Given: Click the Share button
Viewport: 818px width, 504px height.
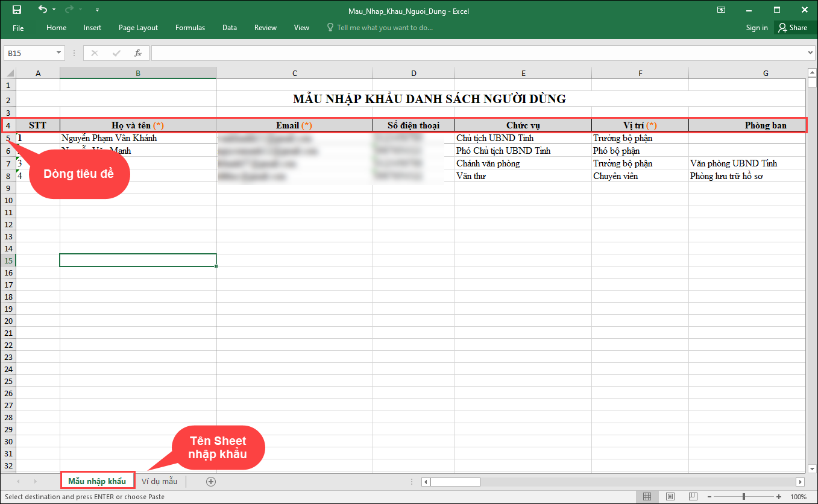Looking at the screenshot, I should tap(793, 28).
